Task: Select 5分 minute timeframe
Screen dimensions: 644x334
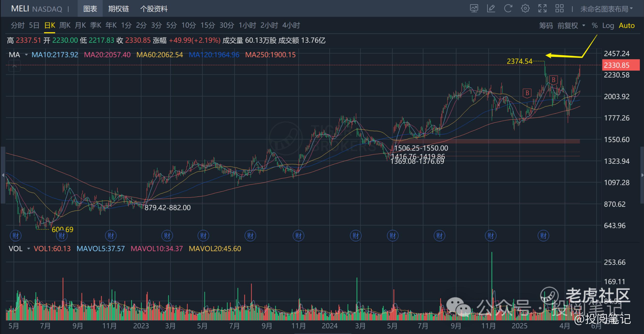Action: 171,25
